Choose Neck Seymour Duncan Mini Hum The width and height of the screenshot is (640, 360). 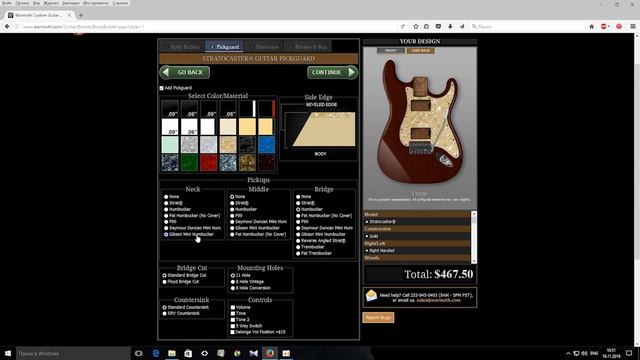pos(166,228)
